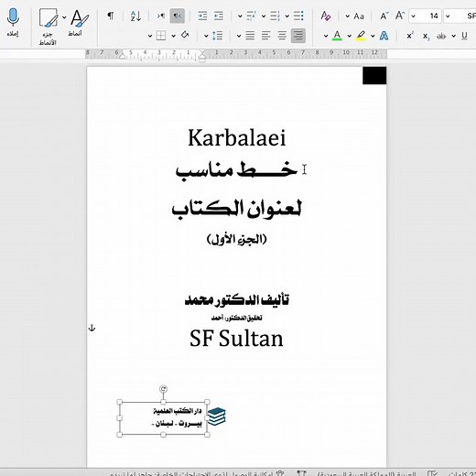Toggle Superscript formatting
Viewport: 476px width, 476px height.
pyautogui.click(x=410, y=36)
